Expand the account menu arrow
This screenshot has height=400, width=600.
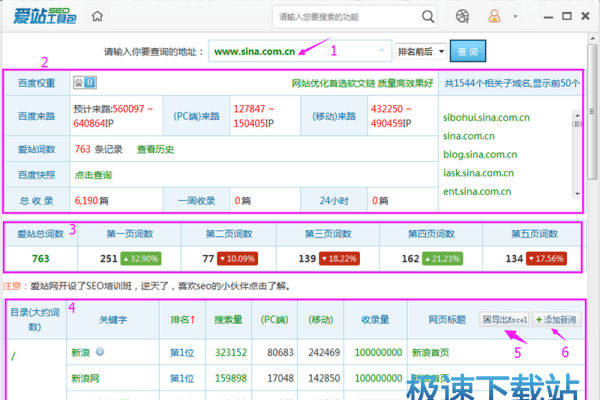[515, 16]
